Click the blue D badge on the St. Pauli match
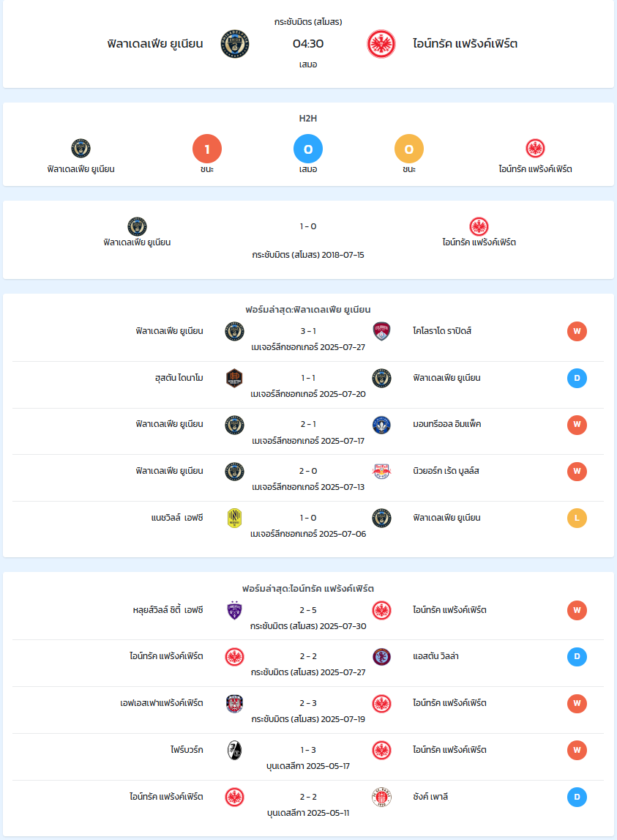The height and width of the screenshot is (840, 617). (577, 797)
